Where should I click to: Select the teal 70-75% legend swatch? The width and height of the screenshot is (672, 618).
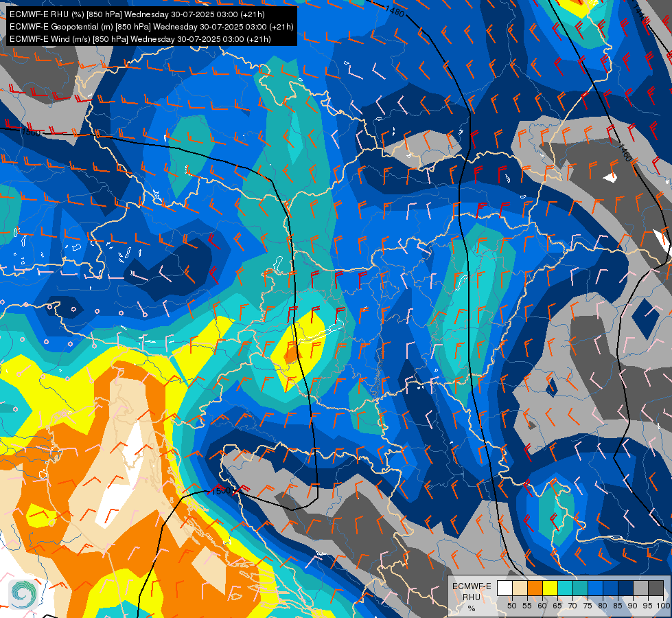click(x=580, y=588)
